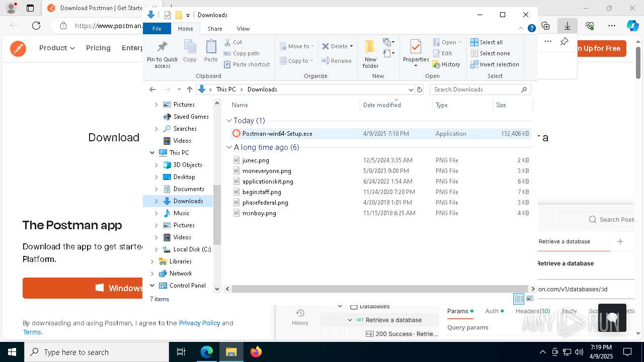644x362 pixels.
Task: Minimize the ribbon chevron
Action: [521, 29]
